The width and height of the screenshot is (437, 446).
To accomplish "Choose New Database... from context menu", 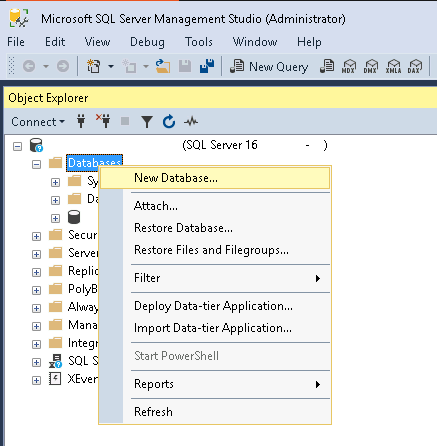I will (x=215, y=178).
